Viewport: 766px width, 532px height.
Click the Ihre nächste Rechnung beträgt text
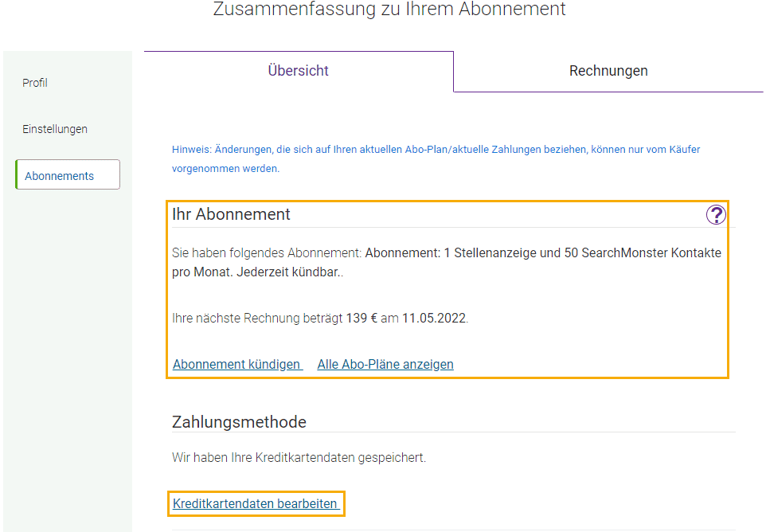(x=257, y=319)
